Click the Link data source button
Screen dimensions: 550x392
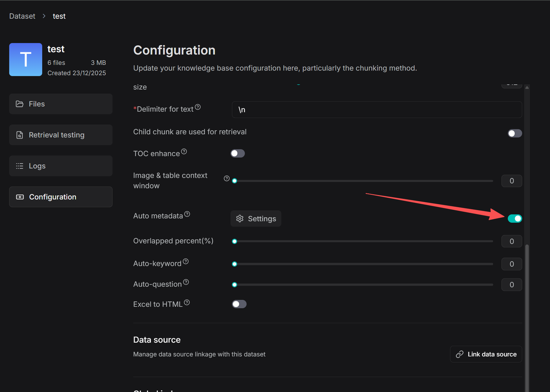(486, 354)
